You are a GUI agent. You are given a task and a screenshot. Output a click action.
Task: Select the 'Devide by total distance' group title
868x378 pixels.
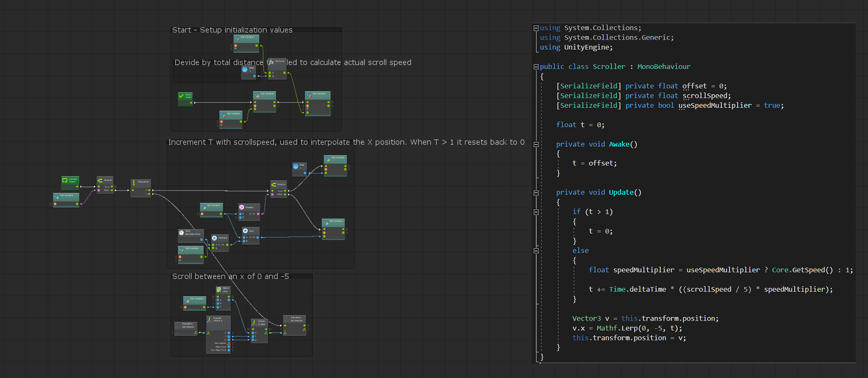(293, 62)
